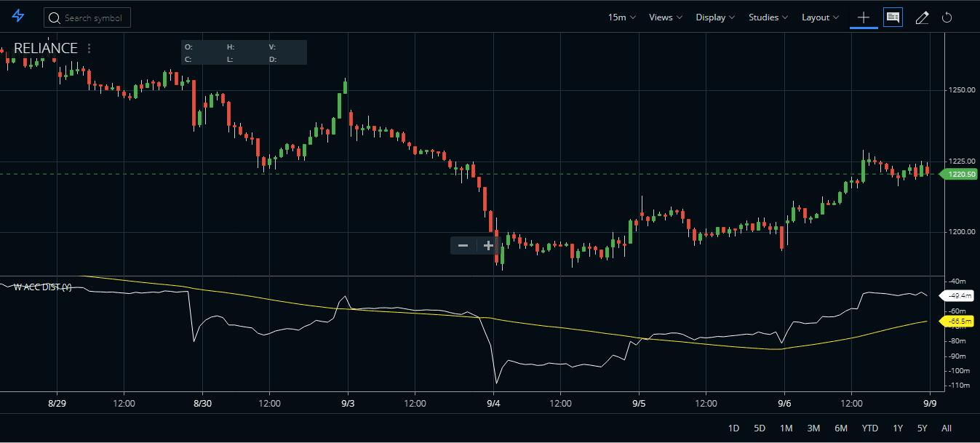Screen dimensions: 980x443
Task: Click the add chart plus icon
Action: [863, 17]
